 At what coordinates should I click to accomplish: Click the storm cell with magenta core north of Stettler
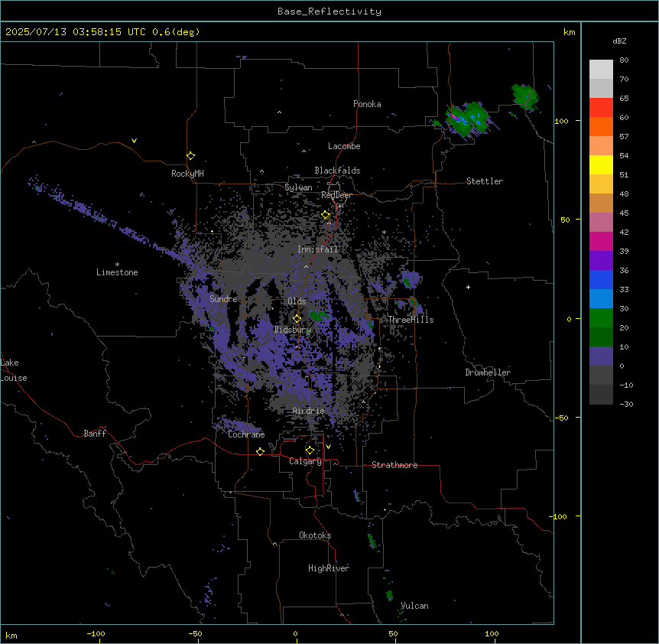point(467,119)
